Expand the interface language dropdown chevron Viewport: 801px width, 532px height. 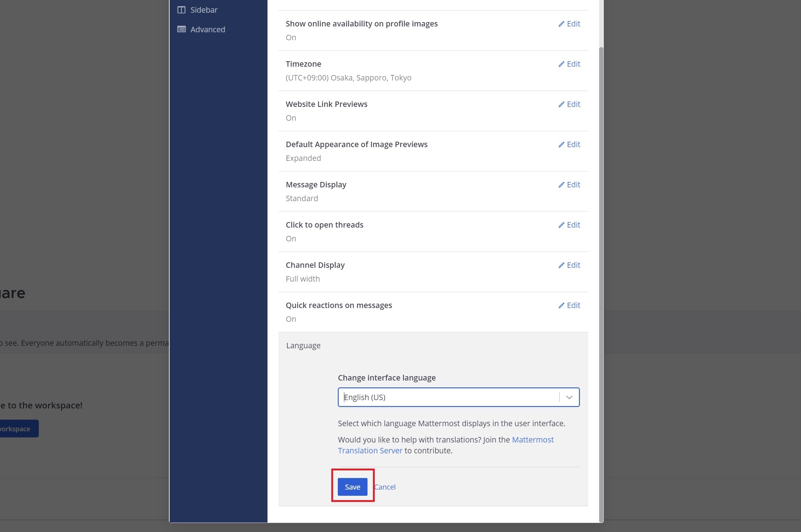pos(569,398)
